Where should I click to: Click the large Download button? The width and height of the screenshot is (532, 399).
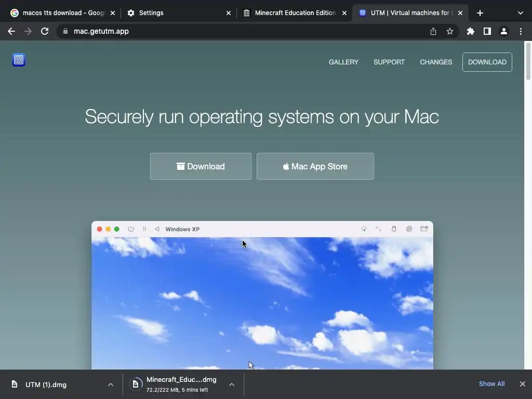pos(201,166)
